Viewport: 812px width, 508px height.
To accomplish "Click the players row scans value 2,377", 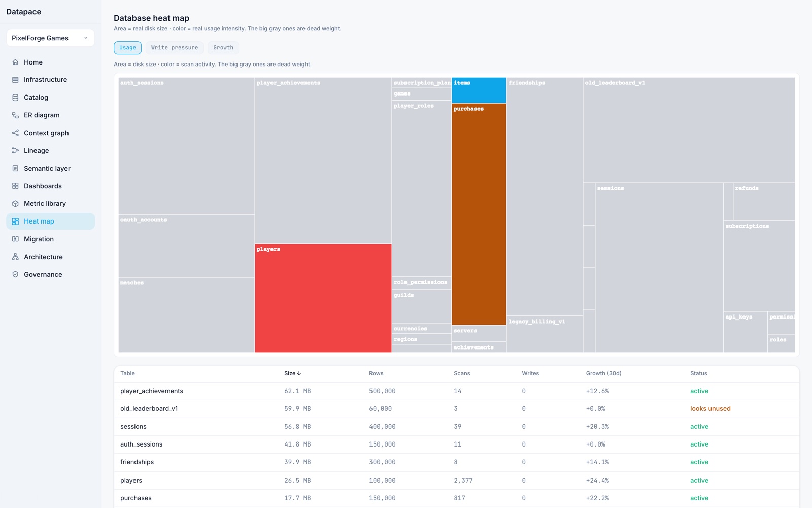I will click(463, 481).
